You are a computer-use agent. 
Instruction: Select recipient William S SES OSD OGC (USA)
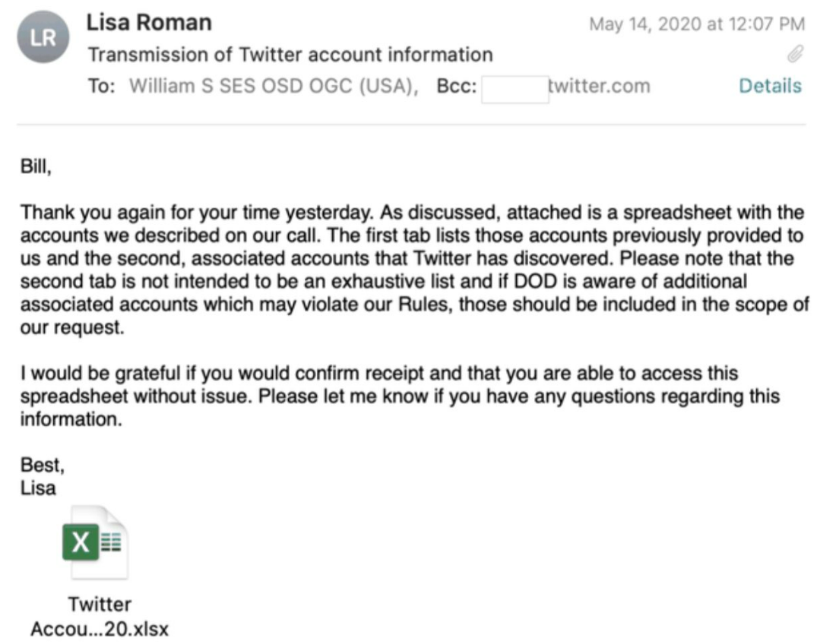pyautogui.click(x=274, y=86)
